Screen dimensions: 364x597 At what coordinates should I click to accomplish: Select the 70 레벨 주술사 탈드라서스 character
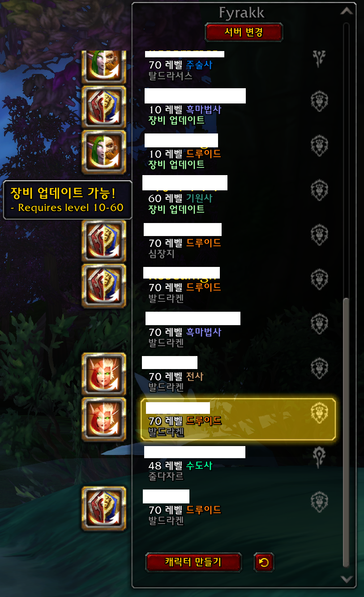tap(239, 66)
